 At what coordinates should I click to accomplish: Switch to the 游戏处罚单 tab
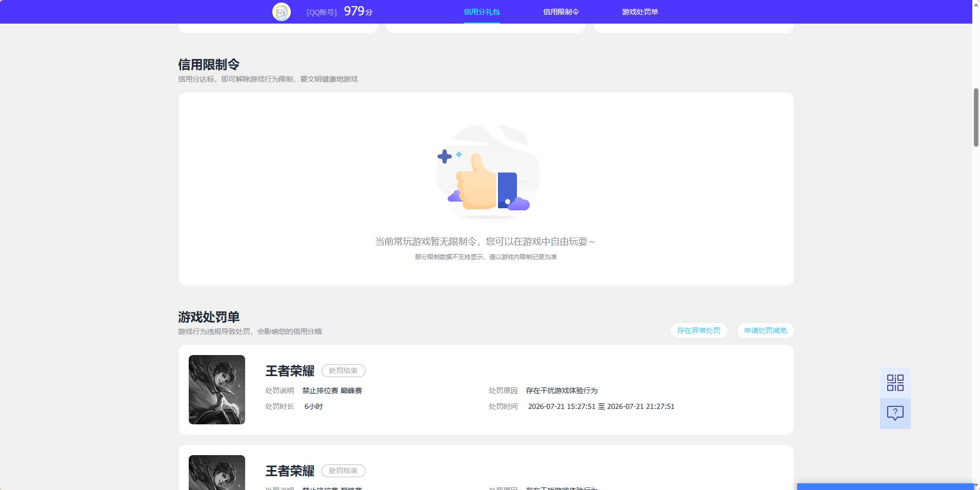(x=640, y=12)
